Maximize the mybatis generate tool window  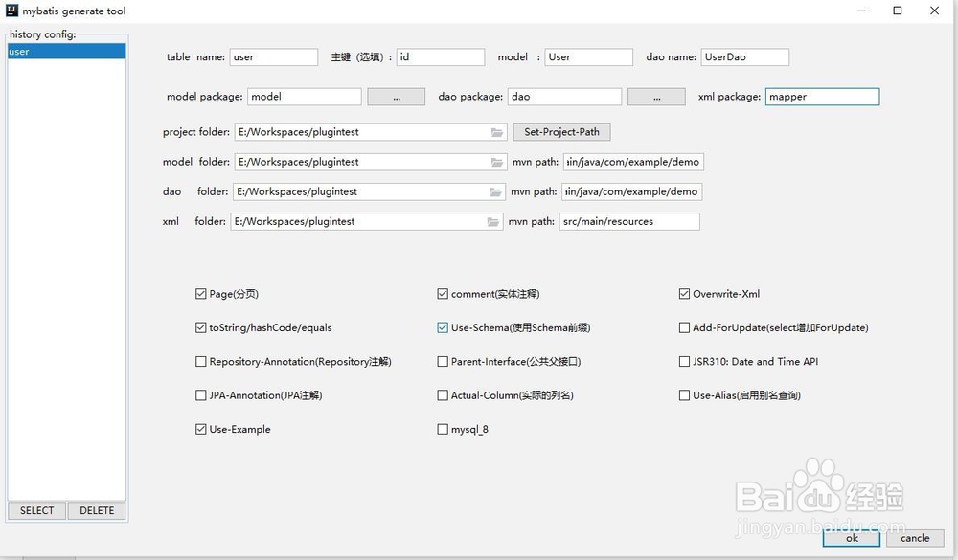click(898, 11)
